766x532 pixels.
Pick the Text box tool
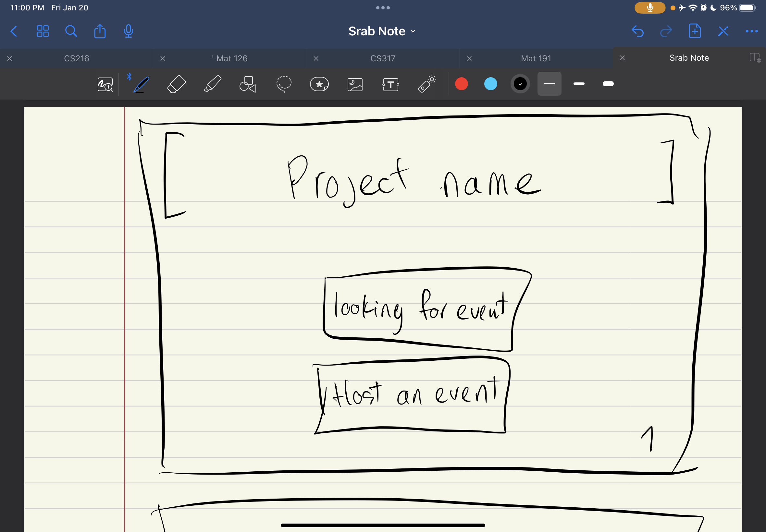point(390,84)
